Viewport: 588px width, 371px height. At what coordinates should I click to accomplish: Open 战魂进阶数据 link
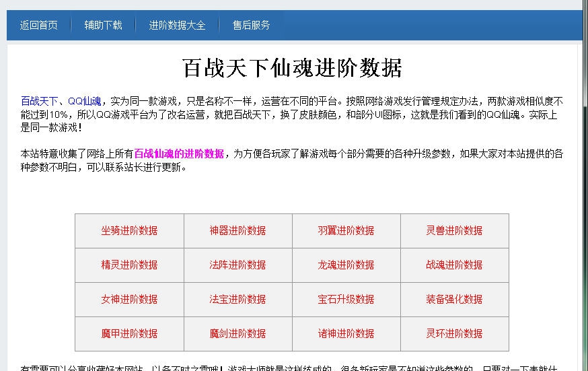(x=454, y=265)
